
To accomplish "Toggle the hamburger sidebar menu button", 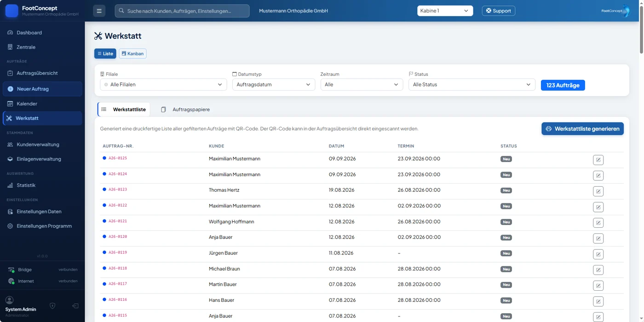I will pyautogui.click(x=99, y=11).
